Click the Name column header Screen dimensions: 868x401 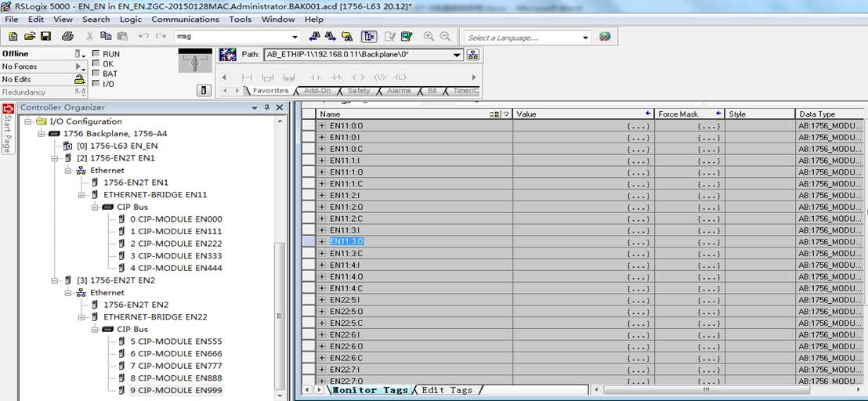coord(414,114)
